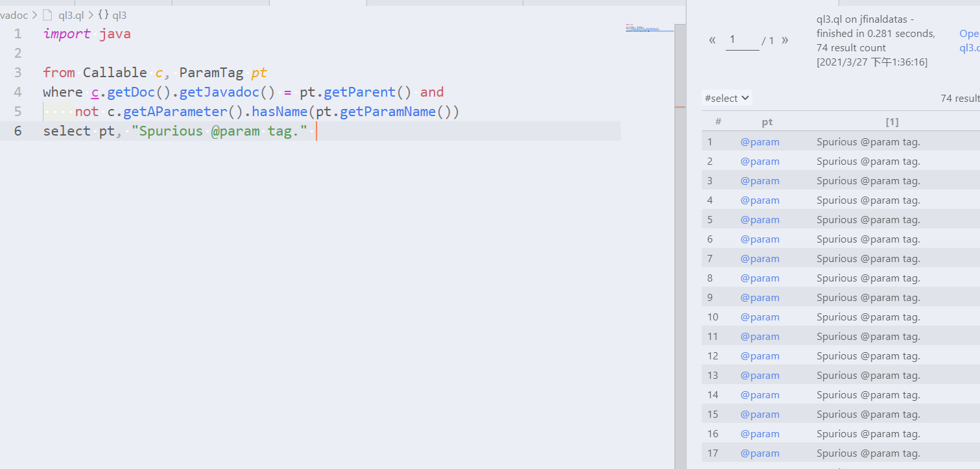Click the 'import' keyword on line 1
Viewport: 980px width, 469px height.
tap(67, 34)
